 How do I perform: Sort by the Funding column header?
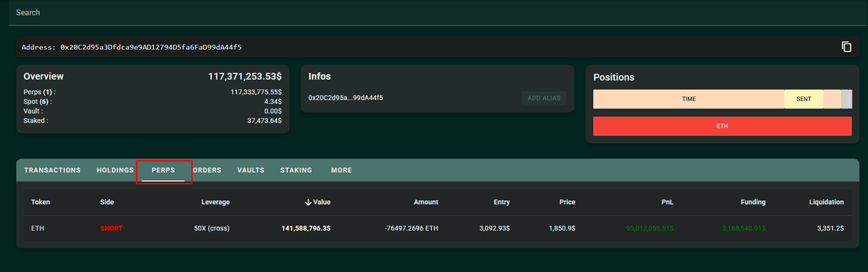[x=753, y=202]
